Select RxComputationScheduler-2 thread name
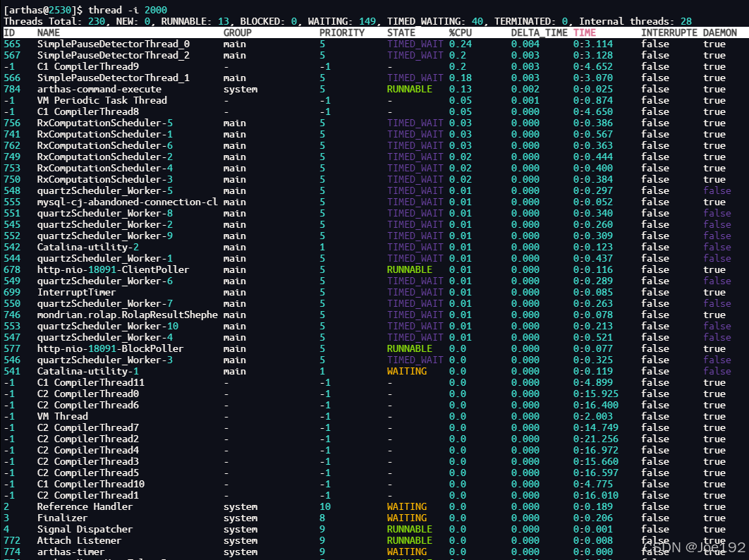The width and height of the screenshot is (749, 560). pyautogui.click(x=105, y=157)
